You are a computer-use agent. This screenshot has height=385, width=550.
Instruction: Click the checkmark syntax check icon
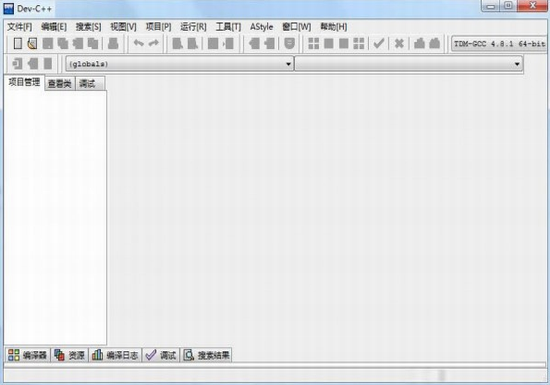(x=379, y=43)
